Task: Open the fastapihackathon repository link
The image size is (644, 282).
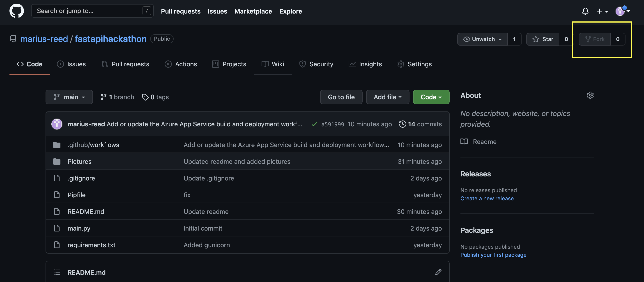Action: click(x=111, y=39)
